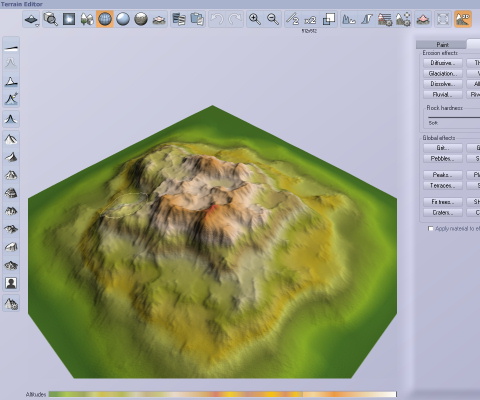Select the single bell-curve peak tool
480x400 pixels.
(x=11, y=119)
